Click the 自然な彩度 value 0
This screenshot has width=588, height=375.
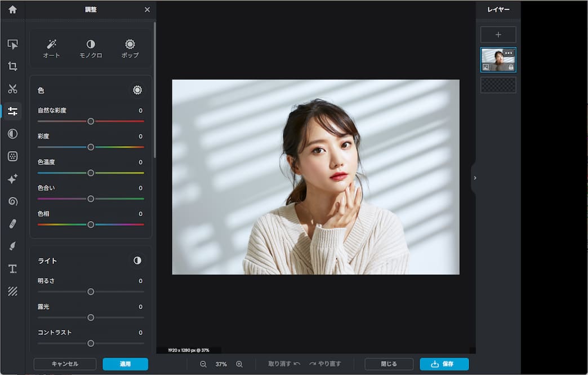point(141,111)
